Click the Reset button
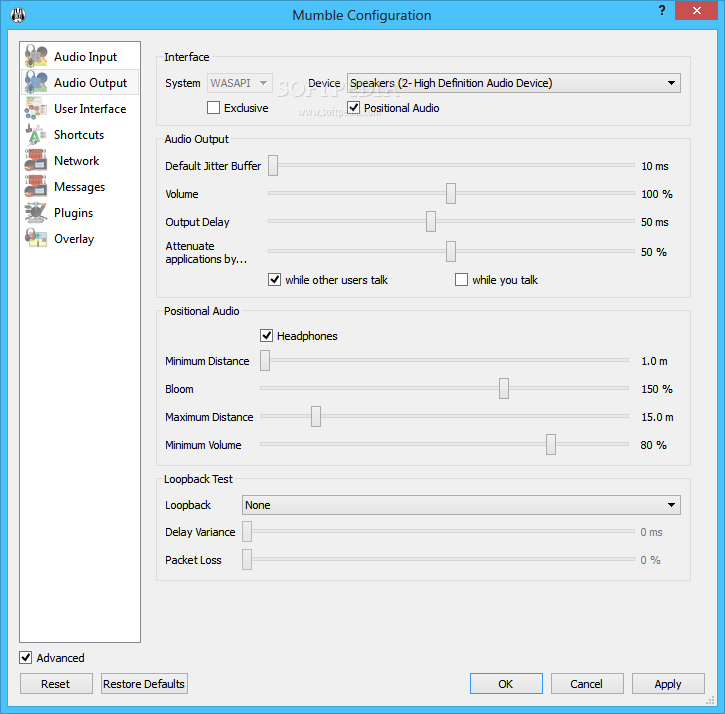The width and height of the screenshot is (725, 714). click(x=56, y=684)
